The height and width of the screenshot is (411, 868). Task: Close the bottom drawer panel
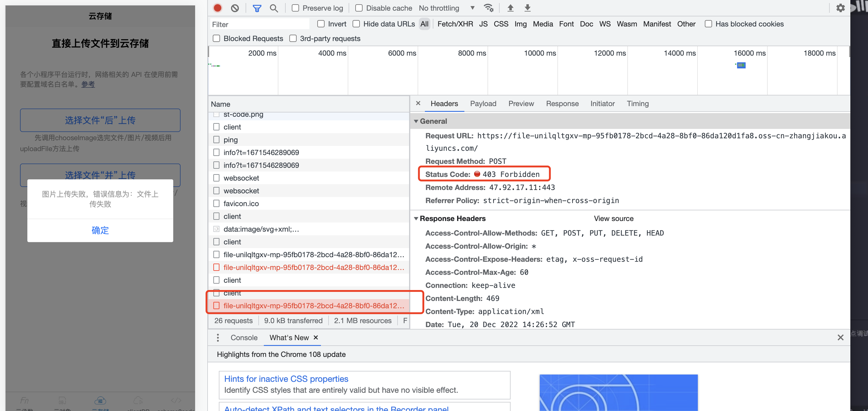tap(840, 337)
